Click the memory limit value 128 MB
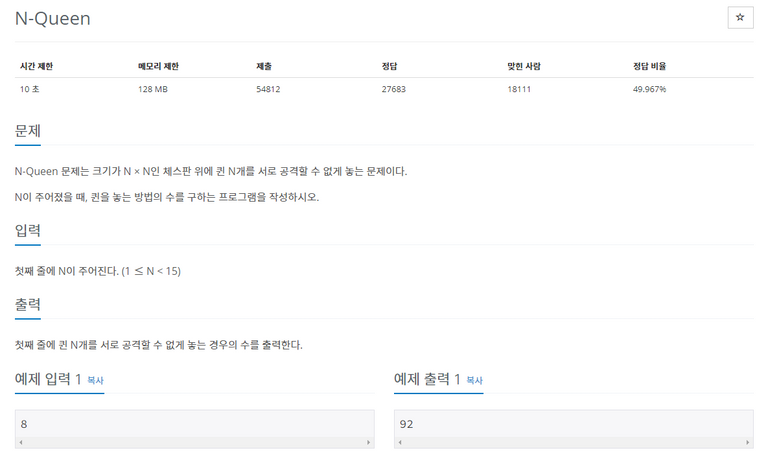 click(x=153, y=89)
